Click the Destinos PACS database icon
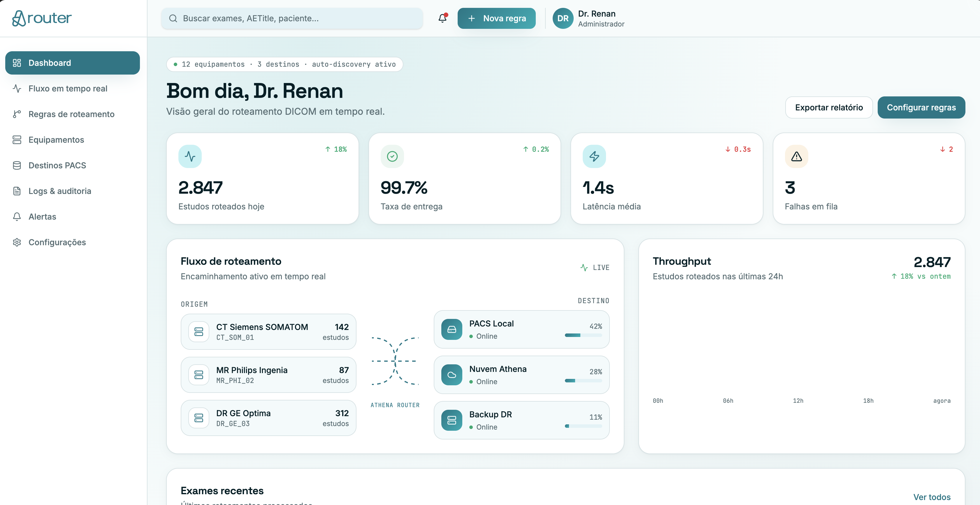Viewport: 980px width, 505px height. [x=17, y=165]
